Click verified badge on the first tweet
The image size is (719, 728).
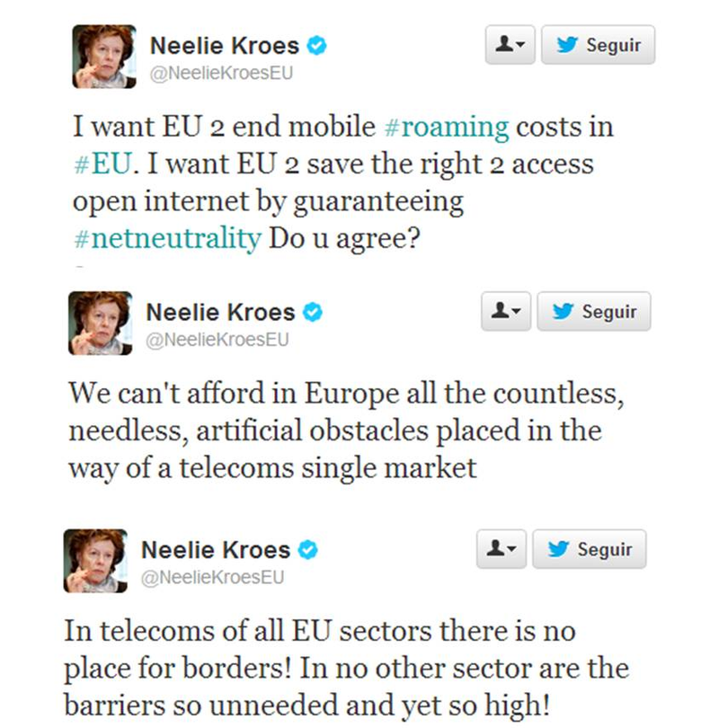(316, 46)
